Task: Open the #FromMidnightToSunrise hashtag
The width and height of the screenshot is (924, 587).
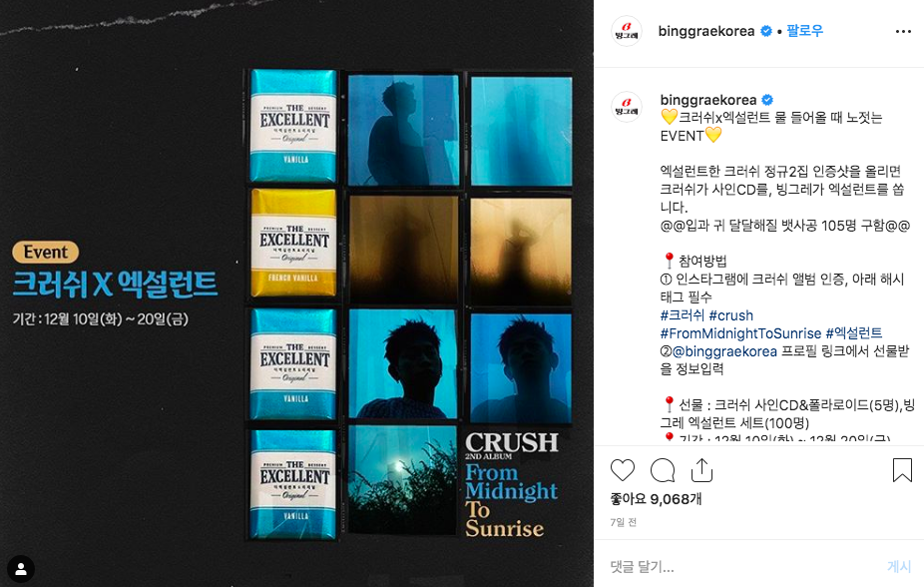Action: (740, 333)
